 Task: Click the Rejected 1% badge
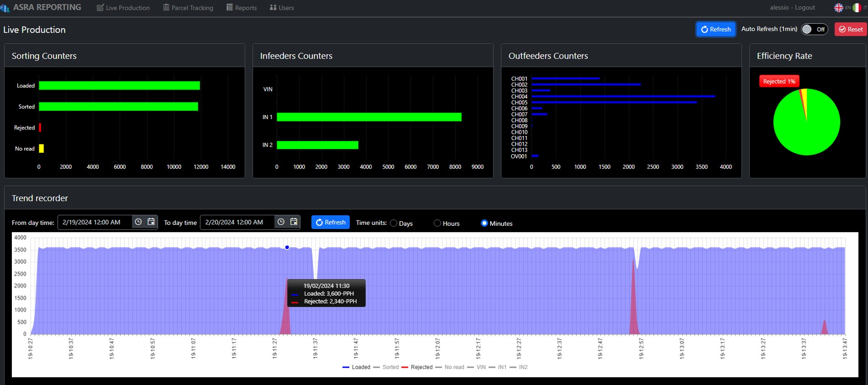(779, 81)
